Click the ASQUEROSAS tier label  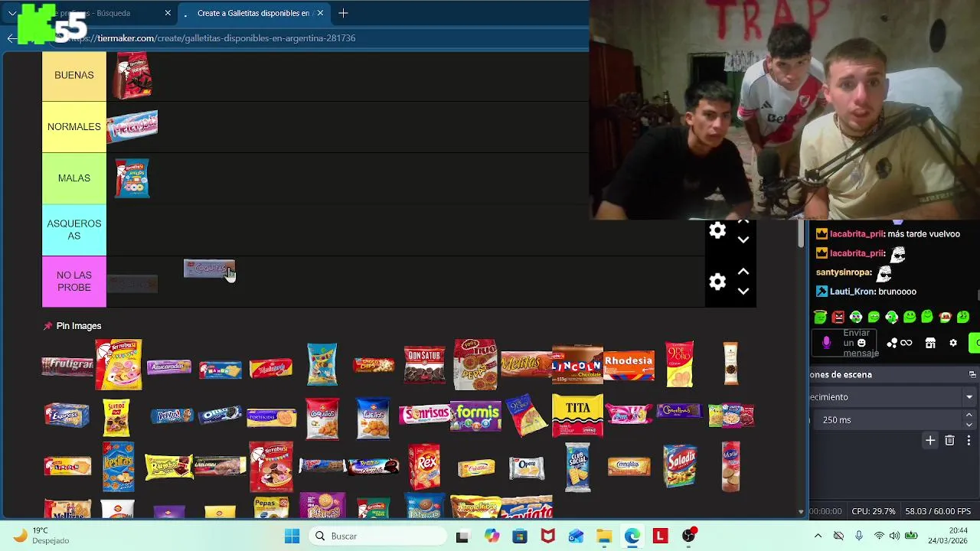(74, 230)
